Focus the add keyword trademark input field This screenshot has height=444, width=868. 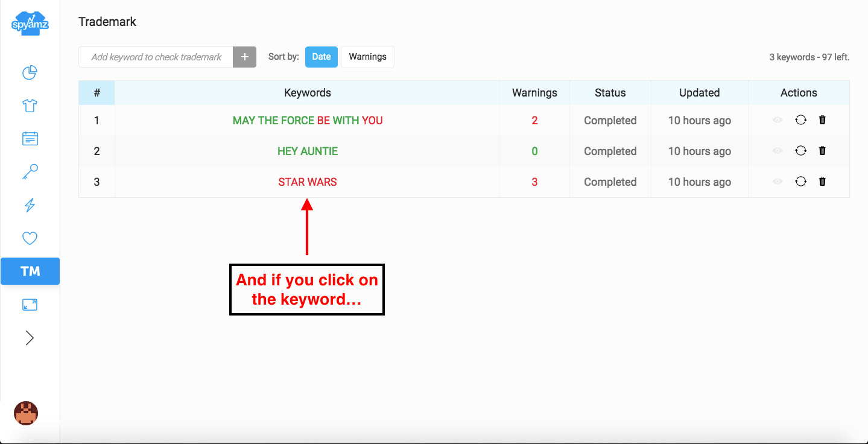(x=156, y=57)
